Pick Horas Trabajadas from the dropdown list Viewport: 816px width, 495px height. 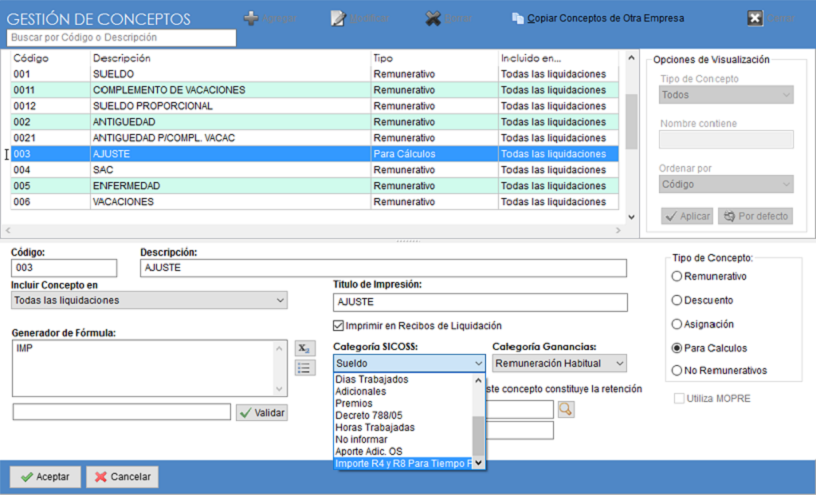pos(374,427)
